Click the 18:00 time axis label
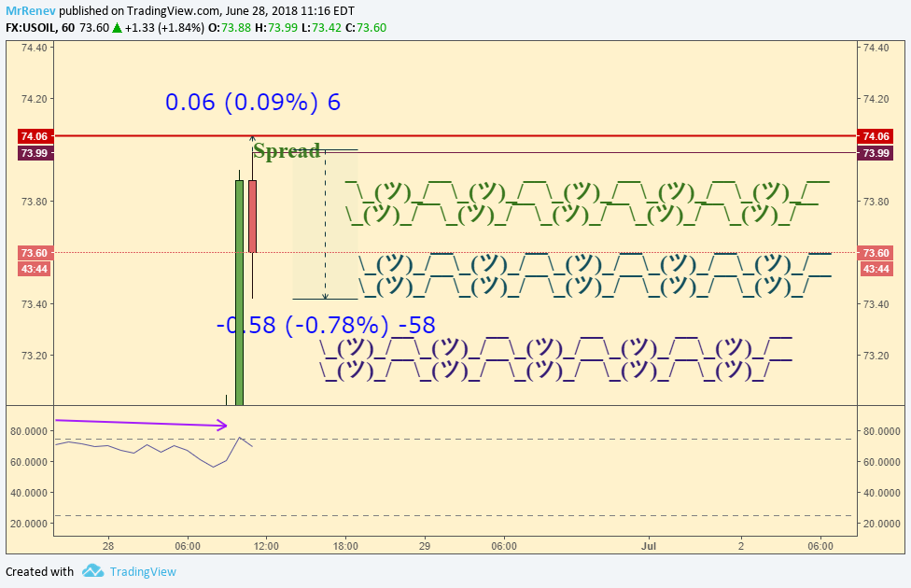Image resolution: width=911 pixels, height=588 pixels. pos(345,546)
